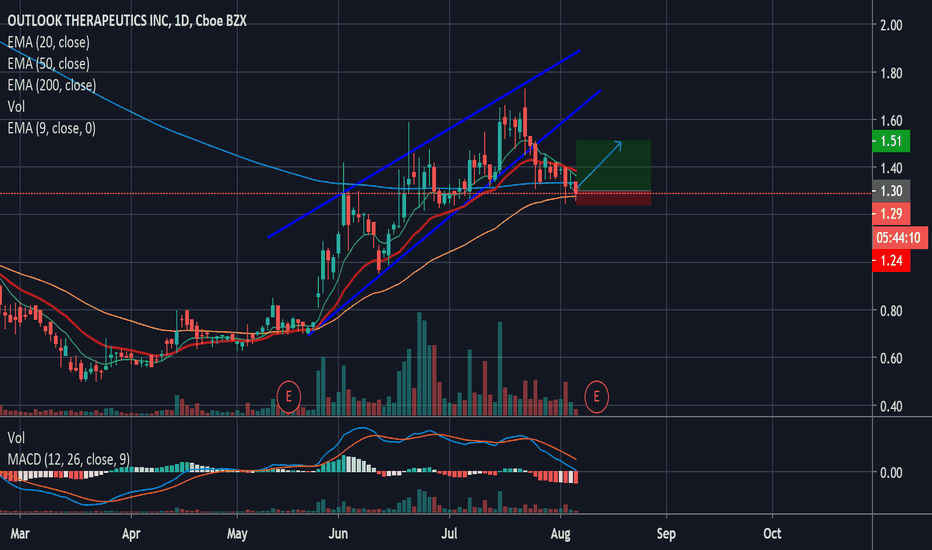Click the Mar label on time axis
The width and height of the screenshot is (932, 550).
(20, 533)
